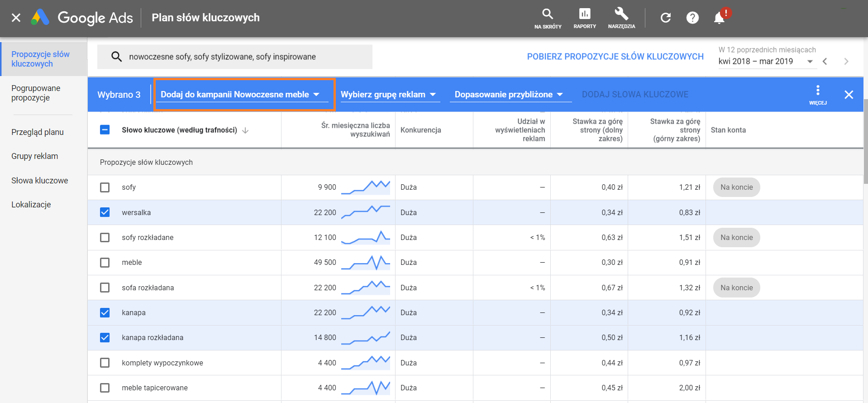Click the Wybrano 3 selection count
Screen dimensions: 868x403
pos(119,95)
